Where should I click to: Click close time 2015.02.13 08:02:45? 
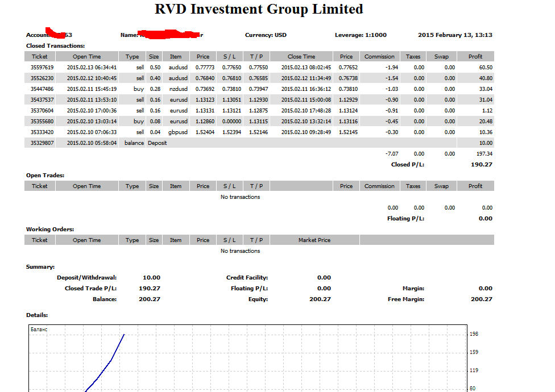(x=306, y=67)
